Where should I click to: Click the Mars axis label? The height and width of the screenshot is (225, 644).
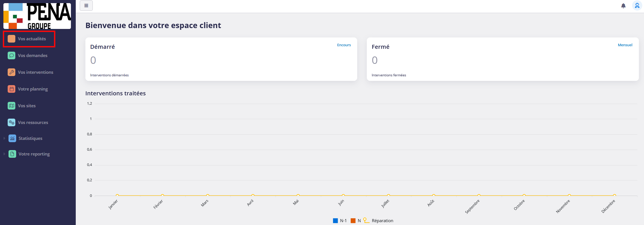205,203
